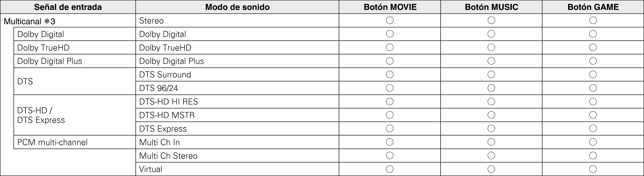Click the 'Modo de sonido' column header

point(237,7)
